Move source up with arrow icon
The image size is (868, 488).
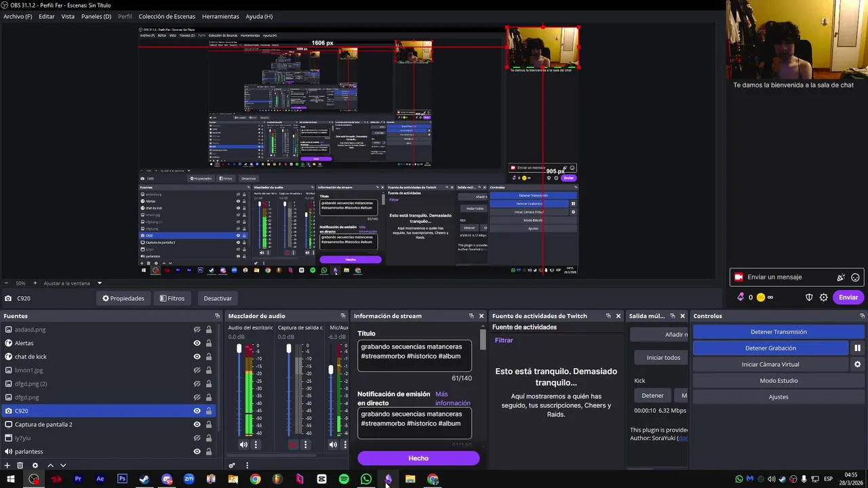click(50, 465)
